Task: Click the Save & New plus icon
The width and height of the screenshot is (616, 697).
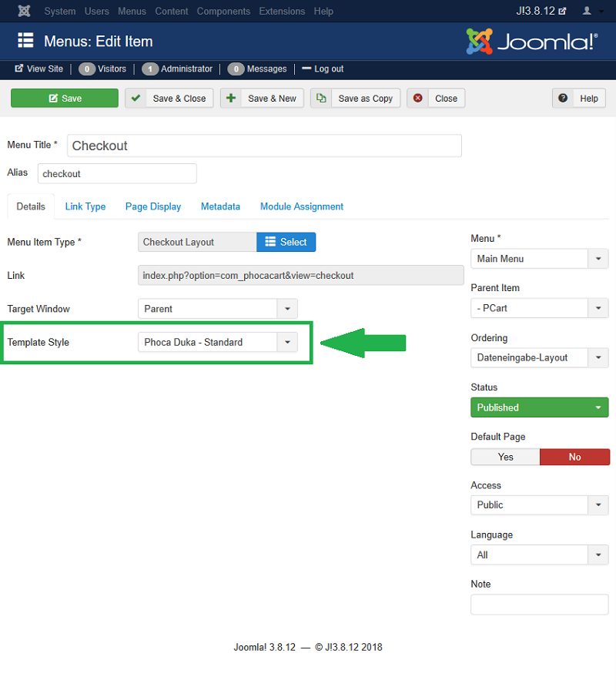Action: coord(231,99)
